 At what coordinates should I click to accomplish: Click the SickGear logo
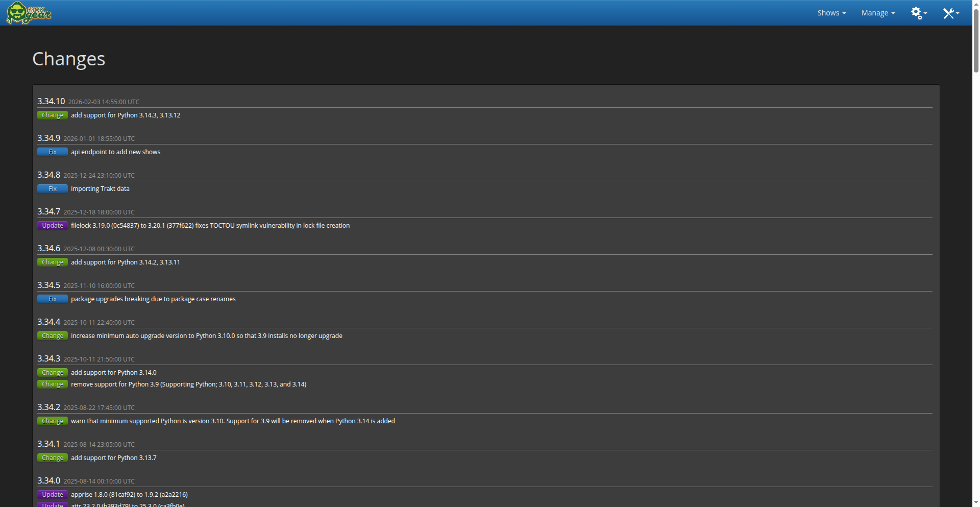tap(29, 13)
